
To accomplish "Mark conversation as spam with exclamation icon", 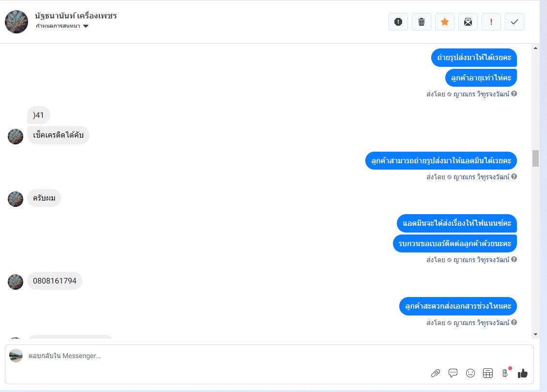I will (398, 22).
